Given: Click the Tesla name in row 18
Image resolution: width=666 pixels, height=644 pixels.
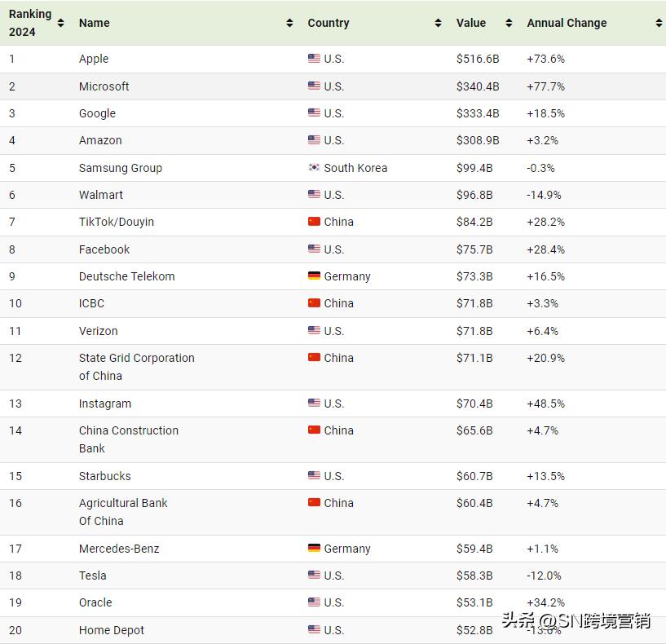Looking at the screenshot, I should (x=92, y=576).
